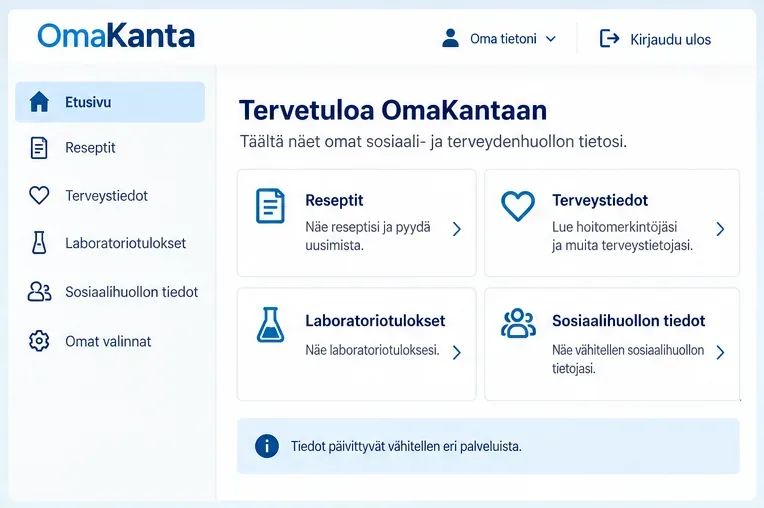
Task: Click the info icon in notice banner
Action: (267, 446)
